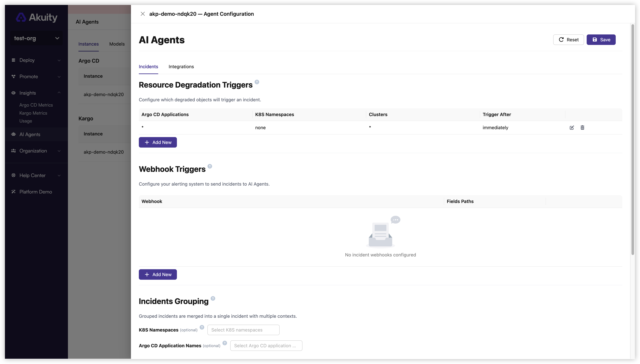The height and width of the screenshot is (364, 640).
Task: Open Argo CD Metrics in sidebar
Action: 36,105
